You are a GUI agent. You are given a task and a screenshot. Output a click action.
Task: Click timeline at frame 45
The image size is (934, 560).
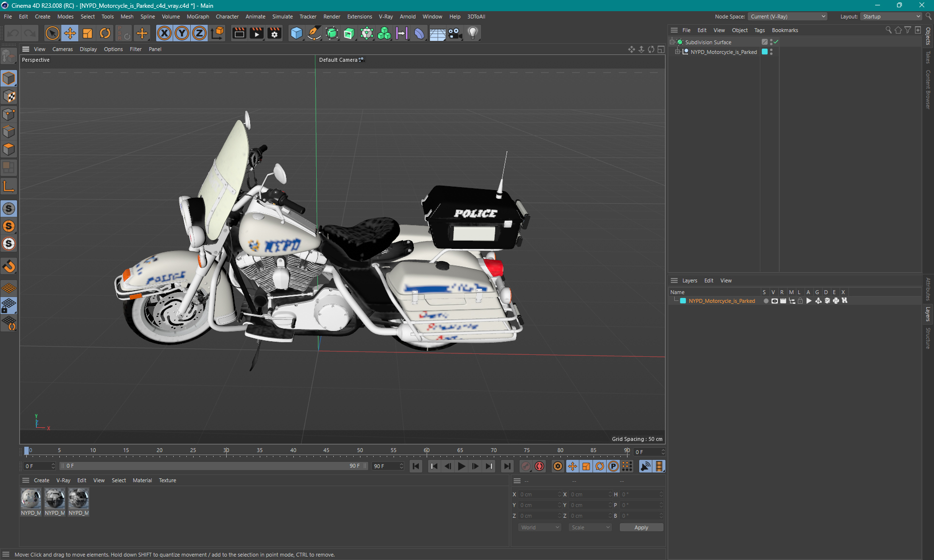(x=326, y=451)
